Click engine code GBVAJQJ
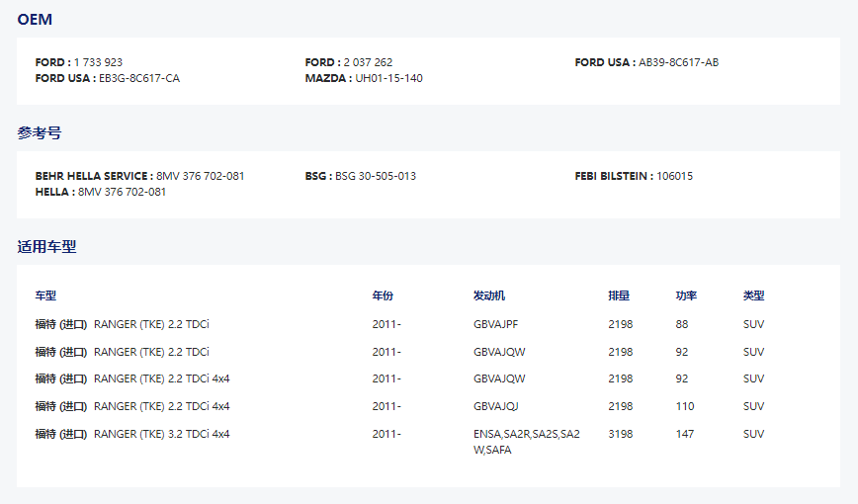Viewport: 858px width, 504px height. (496, 406)
